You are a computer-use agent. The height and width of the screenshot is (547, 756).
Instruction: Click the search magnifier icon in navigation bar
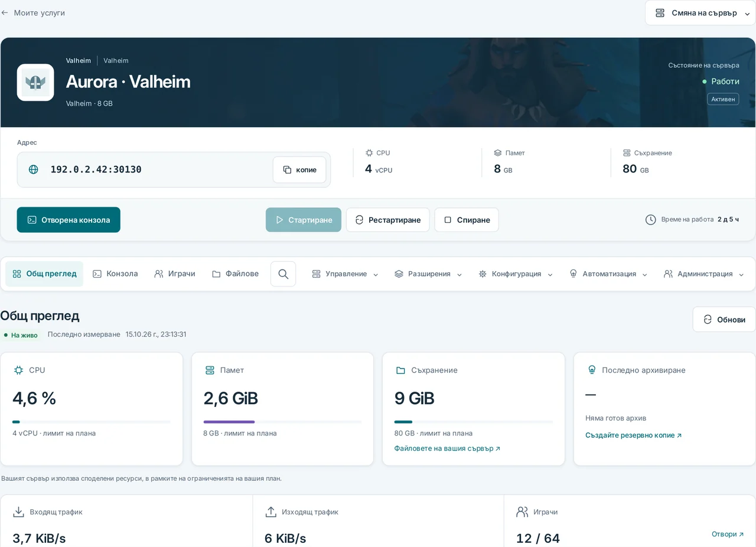283,274
